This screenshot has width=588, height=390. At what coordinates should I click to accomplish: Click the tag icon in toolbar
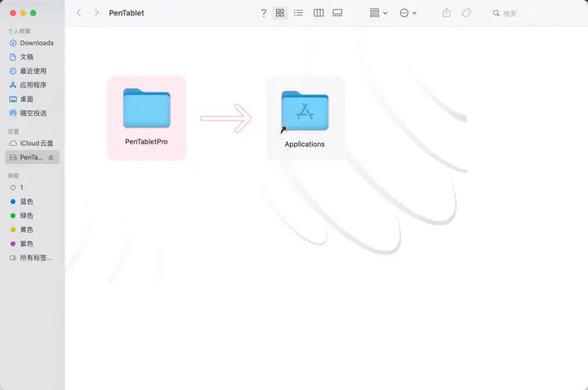(x=466, y=13)
